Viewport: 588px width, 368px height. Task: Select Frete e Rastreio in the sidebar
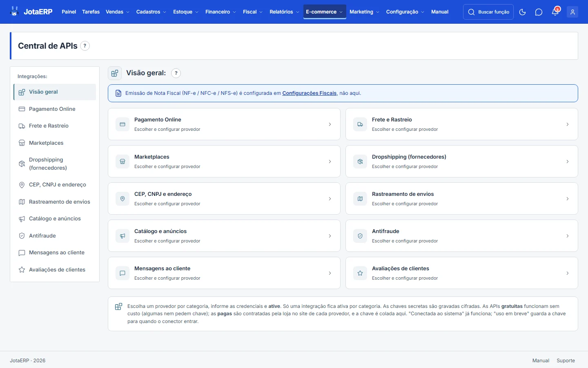click(55, 126)
